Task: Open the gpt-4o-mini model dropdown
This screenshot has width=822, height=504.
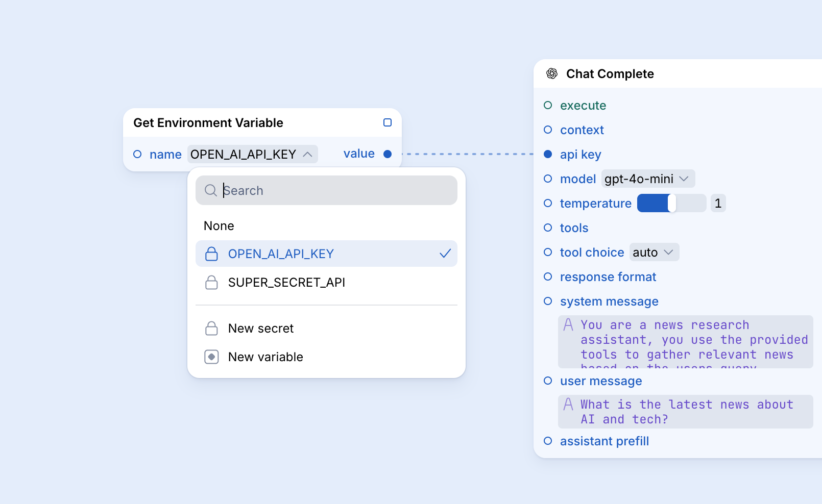Action: click(648, 179)
